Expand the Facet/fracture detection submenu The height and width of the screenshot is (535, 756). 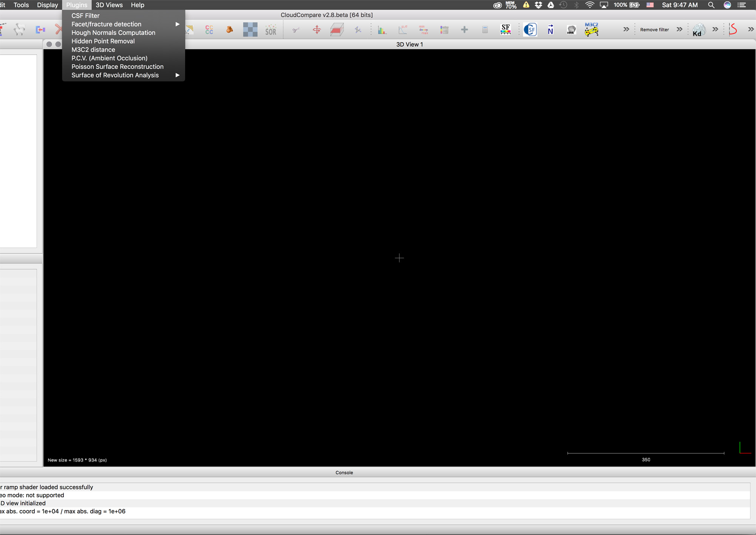106,24
